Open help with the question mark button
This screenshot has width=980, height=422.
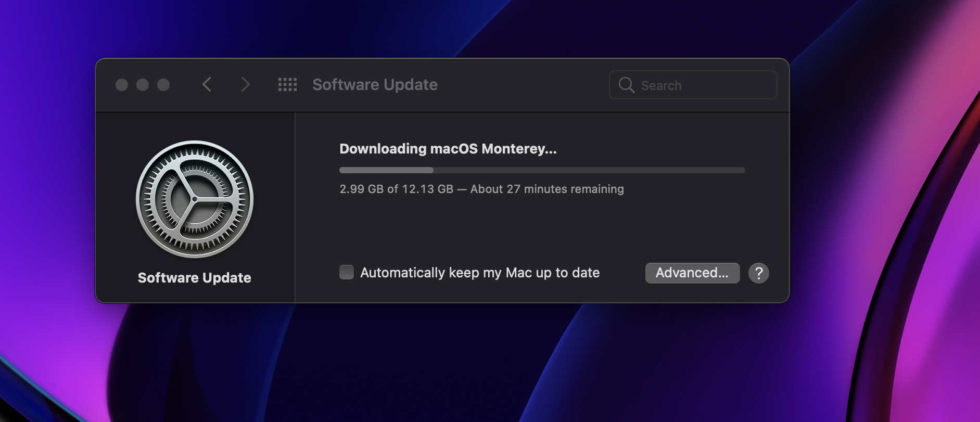click(x=758, y=273)
